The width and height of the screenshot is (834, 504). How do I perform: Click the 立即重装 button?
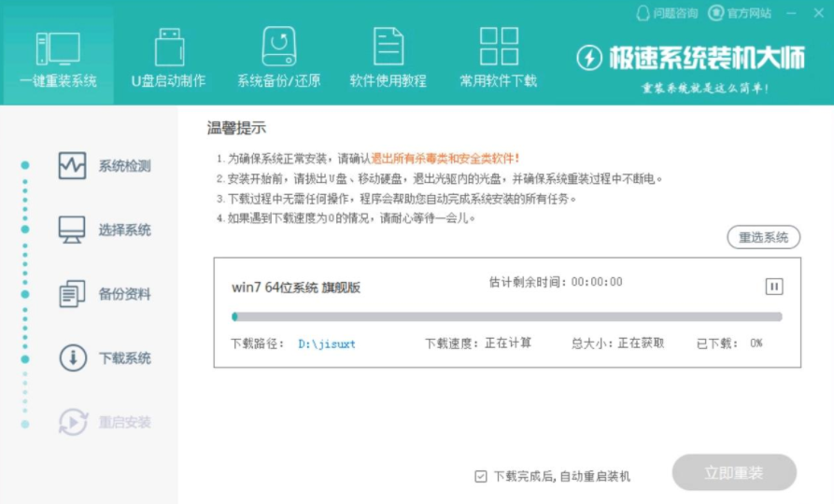coord(734,473)
